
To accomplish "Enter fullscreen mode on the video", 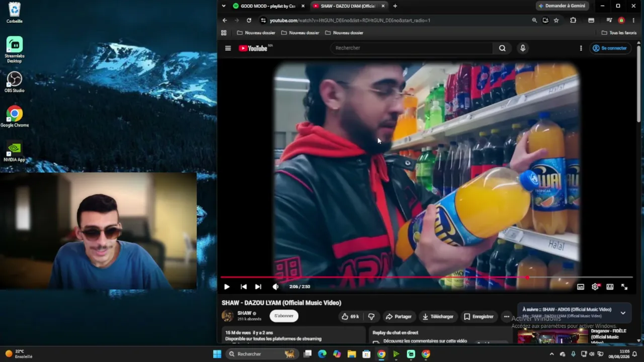I will pos(624,287).
